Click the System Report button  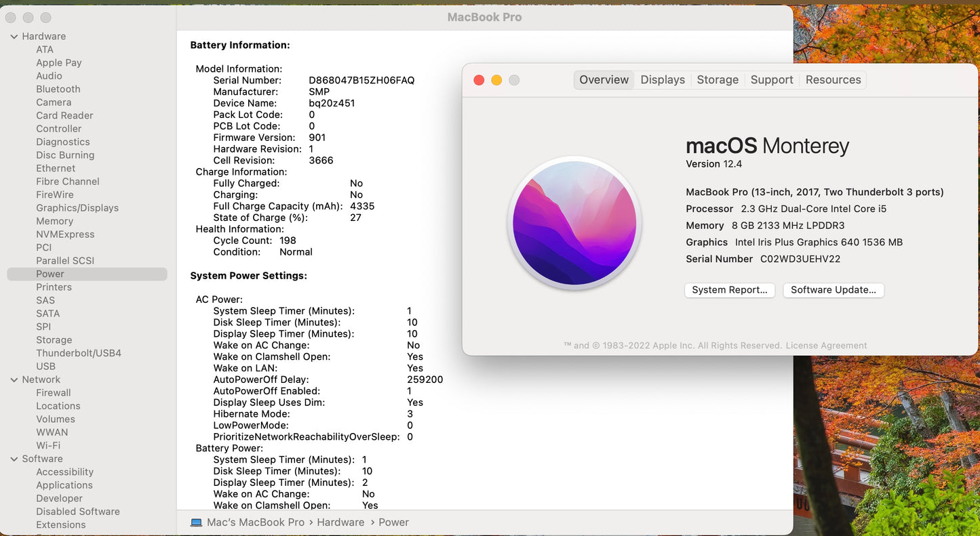click(729, 290)
